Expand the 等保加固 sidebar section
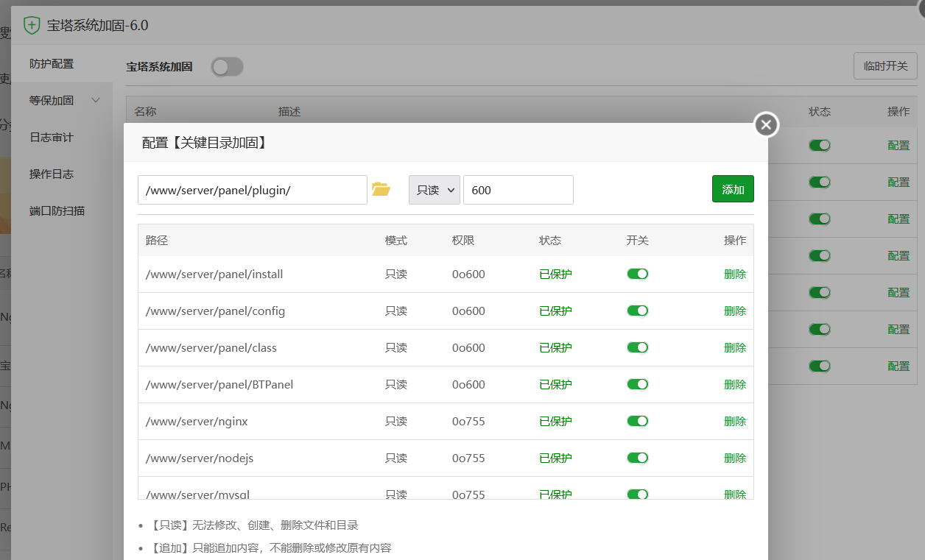Image resolution: width=925 pixels, height=560 pixels. 62,100
